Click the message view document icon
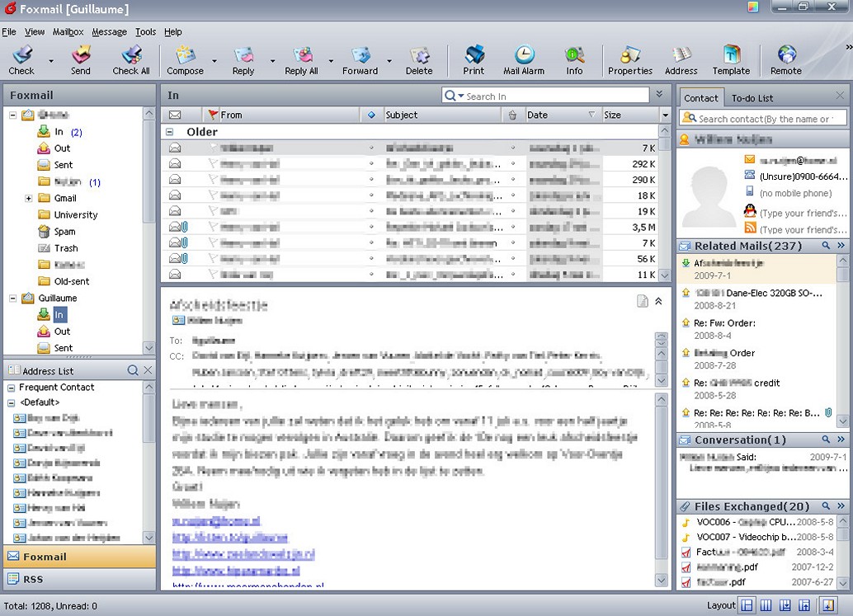The height and width of the screenshot is (616, 853). pos(643,301)
